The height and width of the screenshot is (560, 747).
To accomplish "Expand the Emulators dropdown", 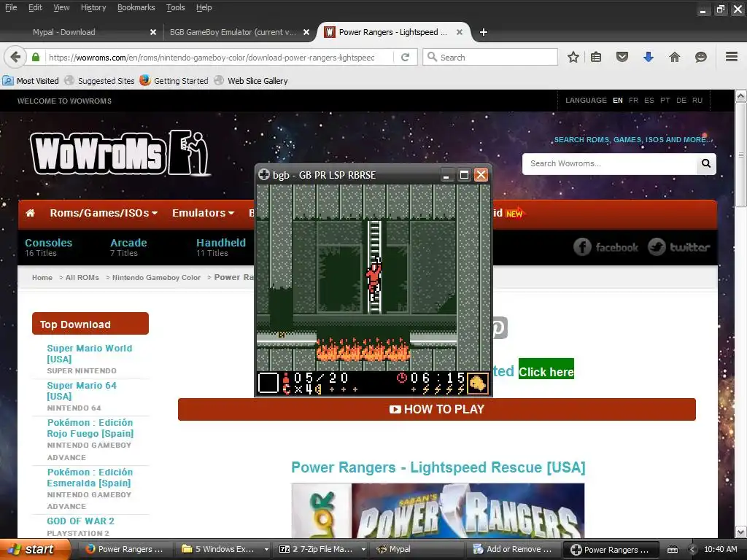I will pyautogui.click(x=203, y=213).
